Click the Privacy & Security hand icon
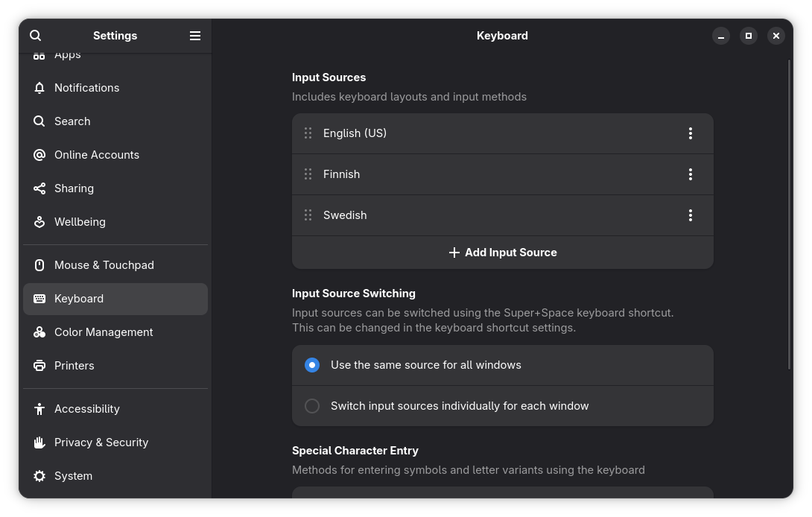812x517 pixels. (39, 443)
